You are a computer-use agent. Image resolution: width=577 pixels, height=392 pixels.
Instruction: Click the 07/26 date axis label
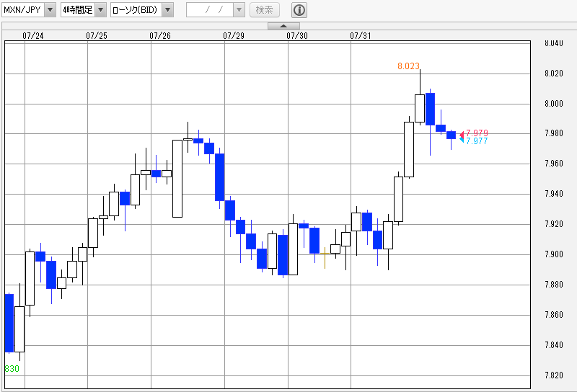pyautogui.click(x=160, y=35)
